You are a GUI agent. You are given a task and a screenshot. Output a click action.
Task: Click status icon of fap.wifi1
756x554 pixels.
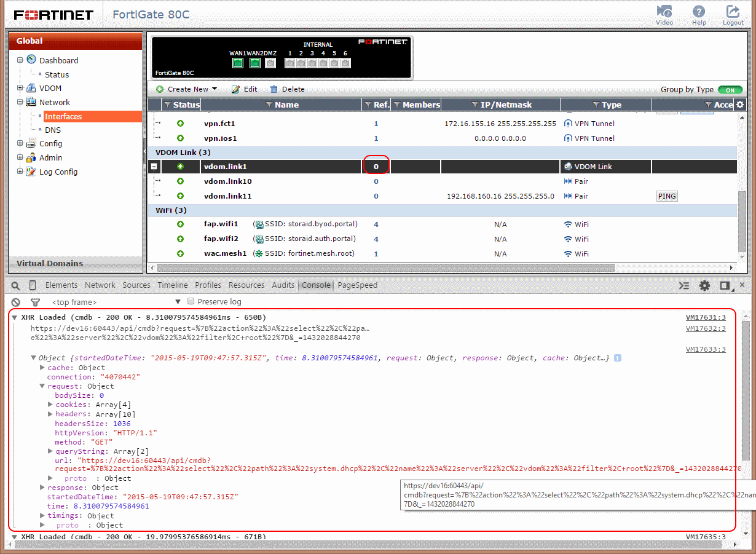pos(180,224)
